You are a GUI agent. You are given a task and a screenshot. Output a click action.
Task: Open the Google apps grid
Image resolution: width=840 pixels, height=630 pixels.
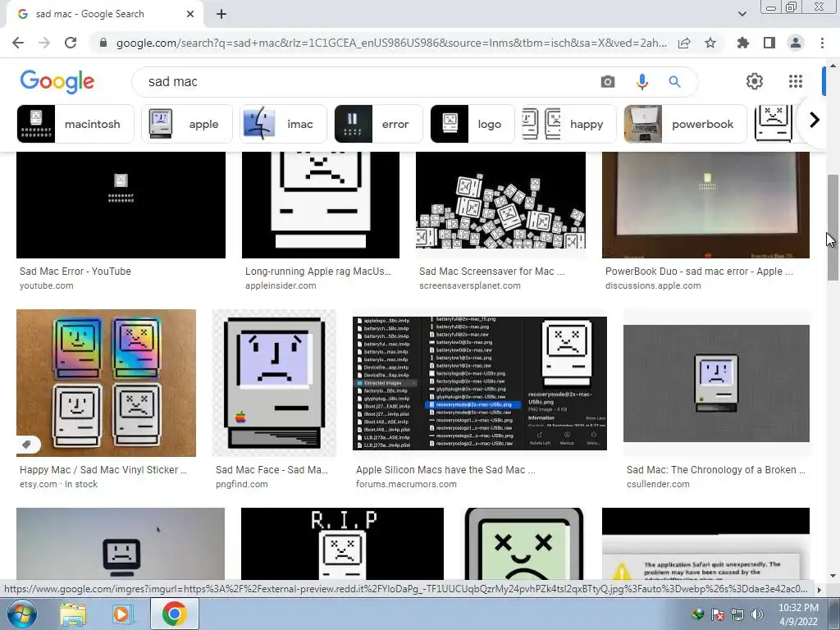[x=796, y=81]
